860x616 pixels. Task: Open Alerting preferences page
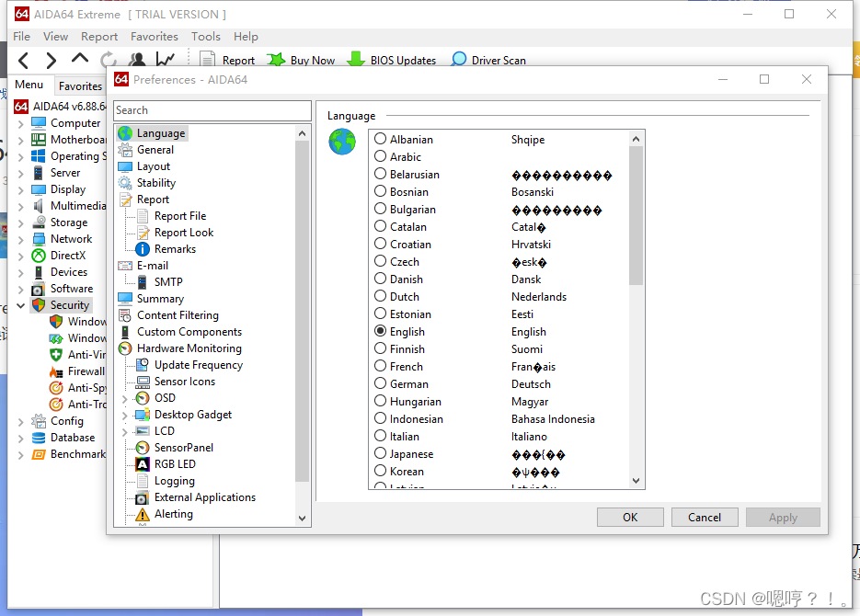click(x=173, y=514)
